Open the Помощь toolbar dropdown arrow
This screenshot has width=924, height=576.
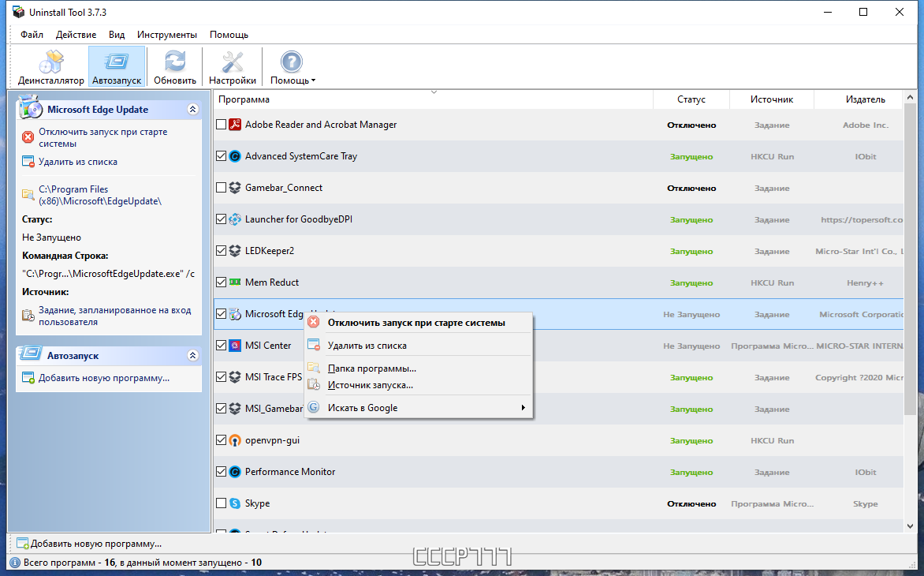click(314, 80)
